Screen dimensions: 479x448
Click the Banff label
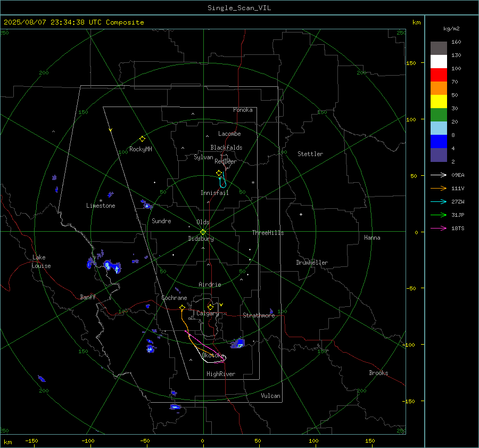coord(88,297)
